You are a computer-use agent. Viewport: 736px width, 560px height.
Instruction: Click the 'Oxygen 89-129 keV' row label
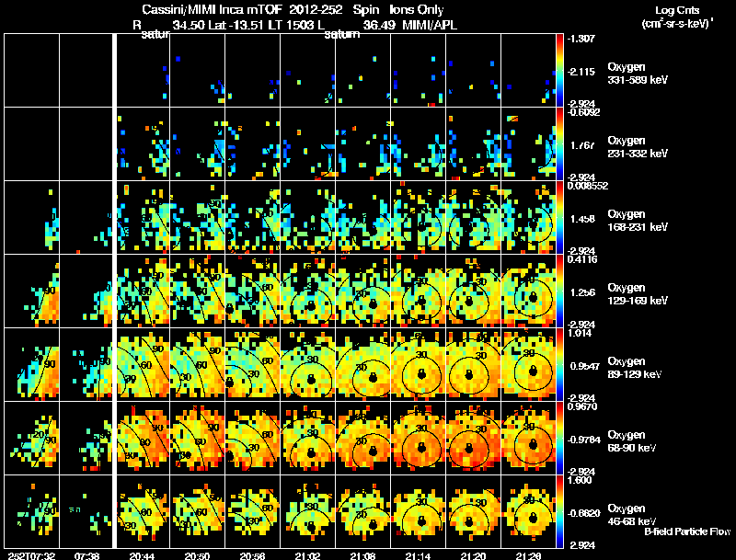(x=635, y=368)
